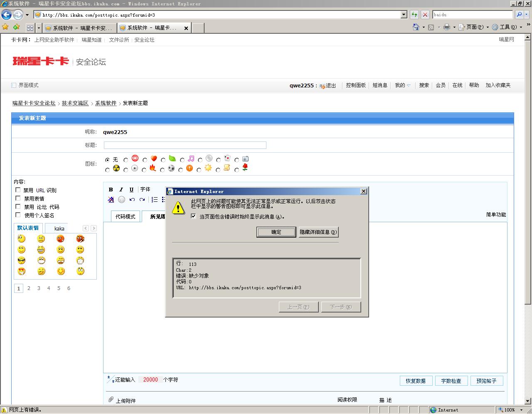This screenshot has width=532, height=414.
Task: Select the rose topic icon radio
Action: (x=236, y=170)
